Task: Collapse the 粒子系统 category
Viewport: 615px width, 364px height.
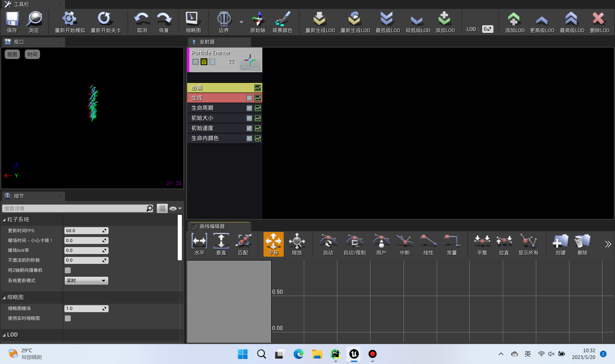Action: click(x=4, y=220)
